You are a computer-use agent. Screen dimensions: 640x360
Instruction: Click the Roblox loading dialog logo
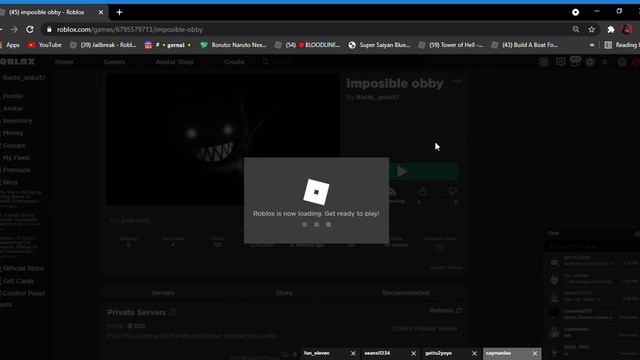[316, 192]
